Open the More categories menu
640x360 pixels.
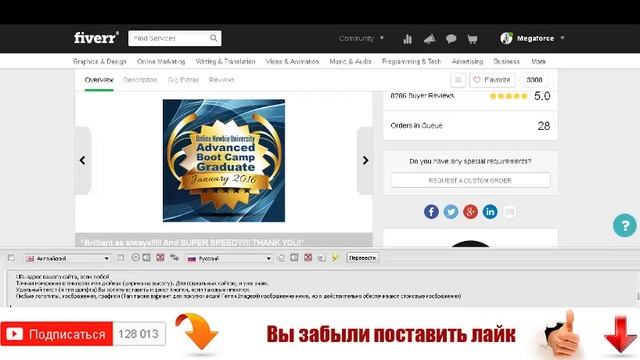coord(538,61)
